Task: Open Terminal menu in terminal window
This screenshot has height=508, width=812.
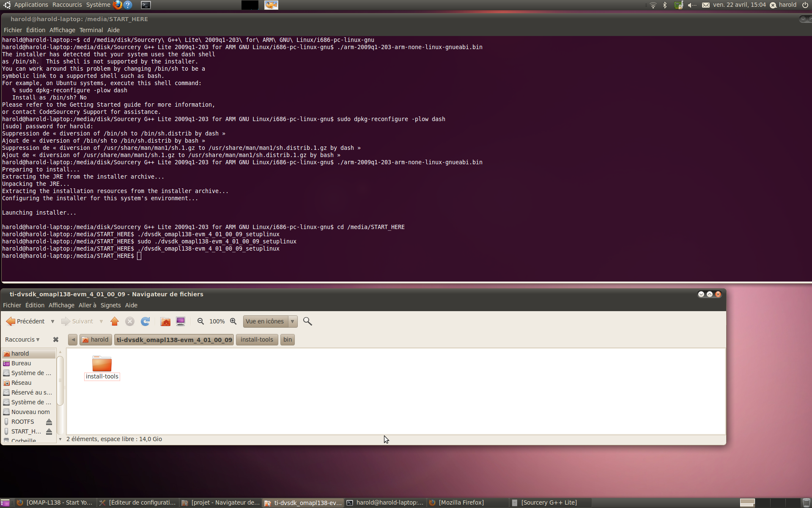Action: pyautogui.click(x=91, y=30)
